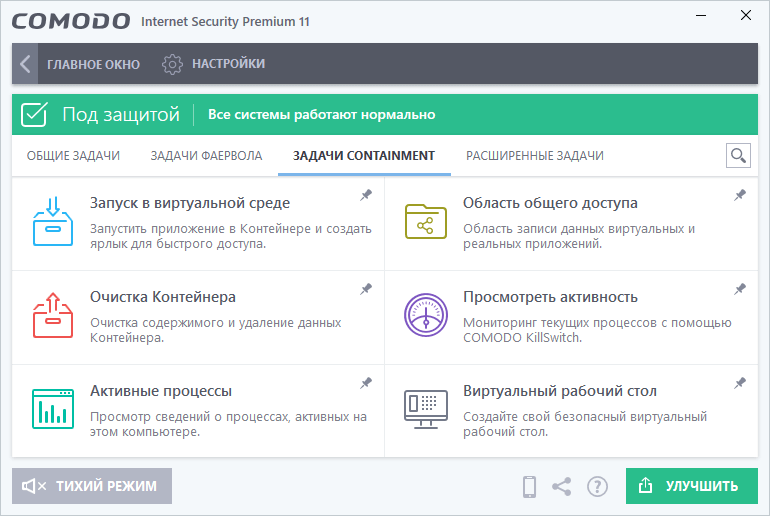Pin the Просмотреть активность task

pyautogui.click(x=740, y=289)
